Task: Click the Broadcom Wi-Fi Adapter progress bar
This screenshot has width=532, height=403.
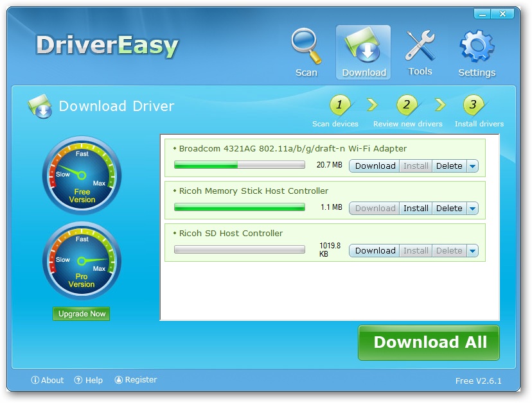Action: point(240,165)
